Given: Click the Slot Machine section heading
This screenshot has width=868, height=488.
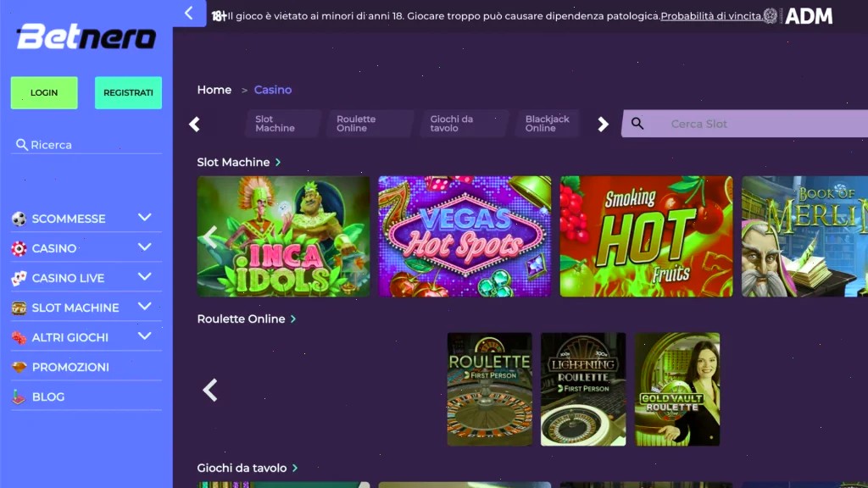Looking at the screenshot, I should (234, 162).
